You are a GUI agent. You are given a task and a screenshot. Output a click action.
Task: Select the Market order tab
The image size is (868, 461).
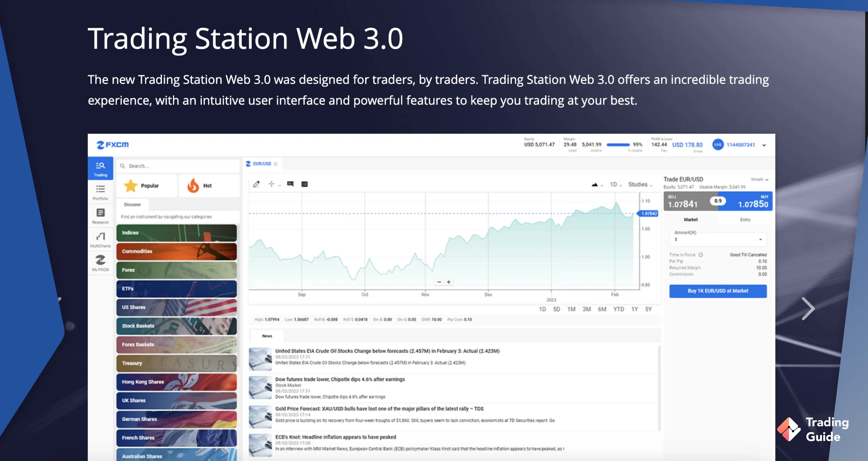[x=691, y=220]
